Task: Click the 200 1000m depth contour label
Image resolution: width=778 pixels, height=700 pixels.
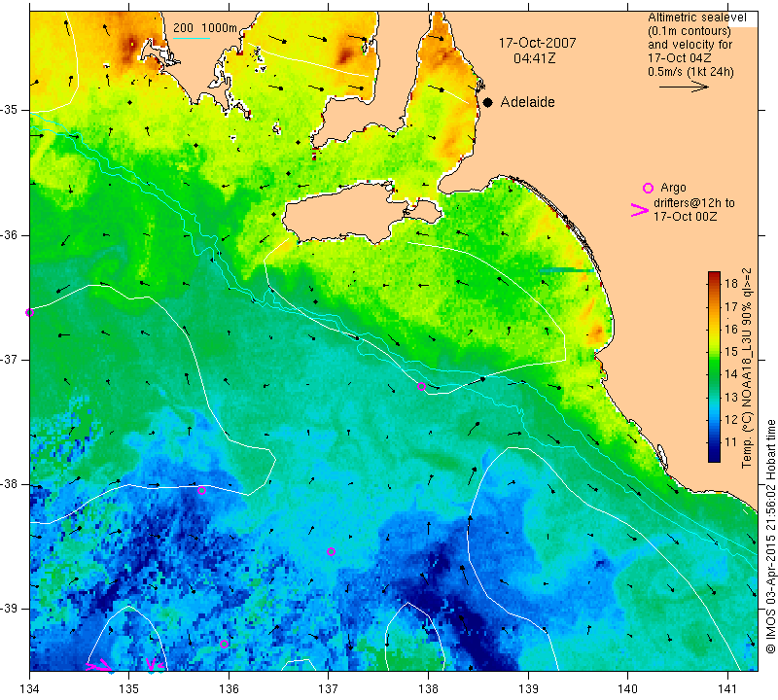Action: (205, 28)
